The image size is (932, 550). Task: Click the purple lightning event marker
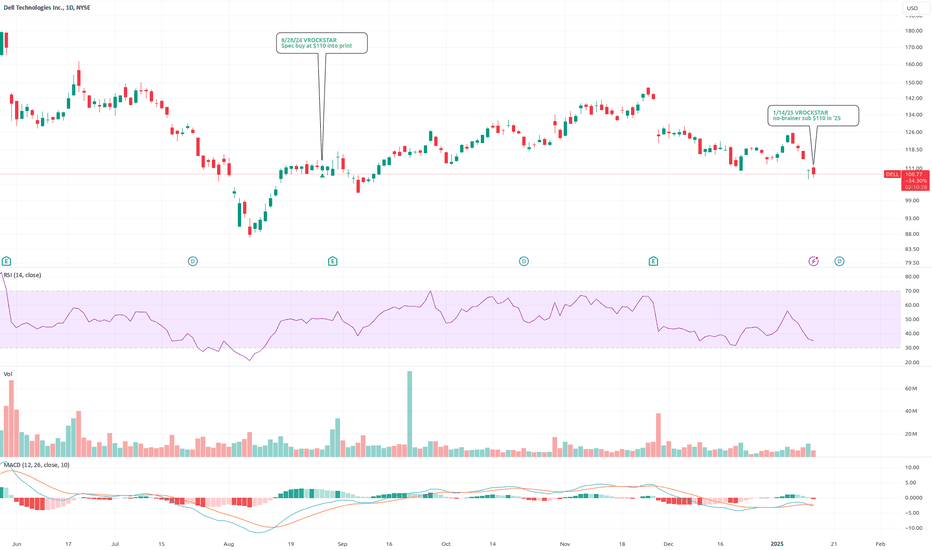coord(814,261)
